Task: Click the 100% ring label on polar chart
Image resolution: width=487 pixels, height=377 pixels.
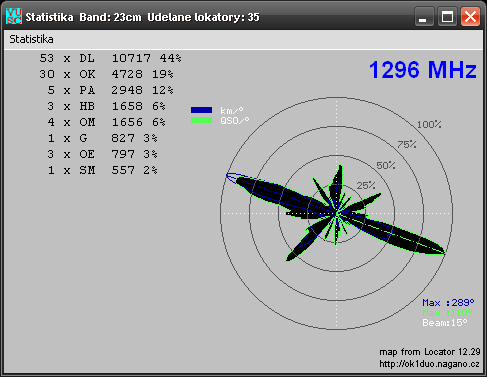Action: click(x=429, y=125)
